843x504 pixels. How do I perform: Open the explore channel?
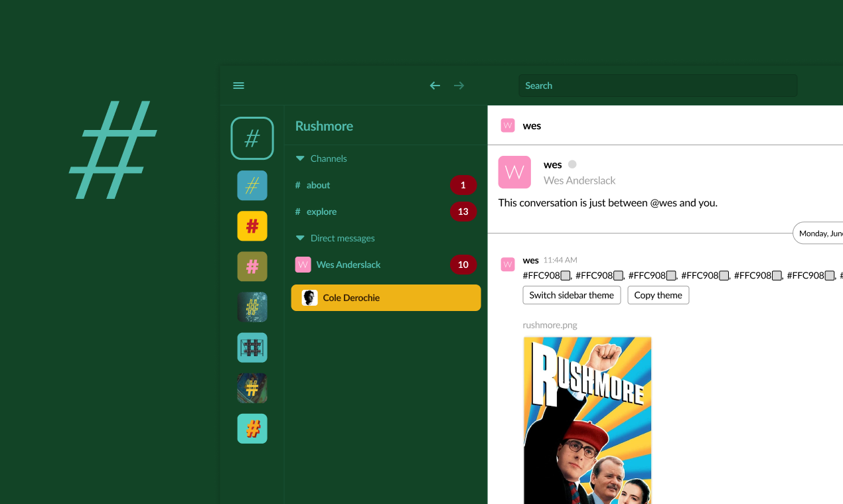click(386, 212)
